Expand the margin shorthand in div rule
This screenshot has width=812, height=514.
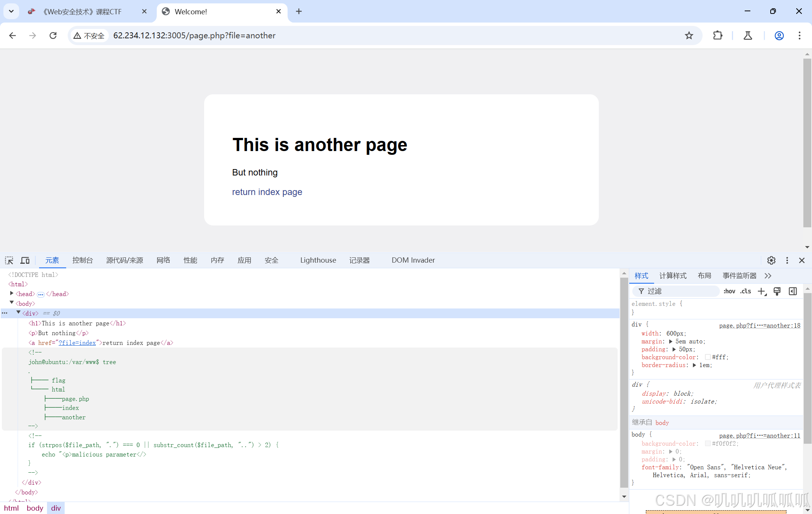click(671, 342)
